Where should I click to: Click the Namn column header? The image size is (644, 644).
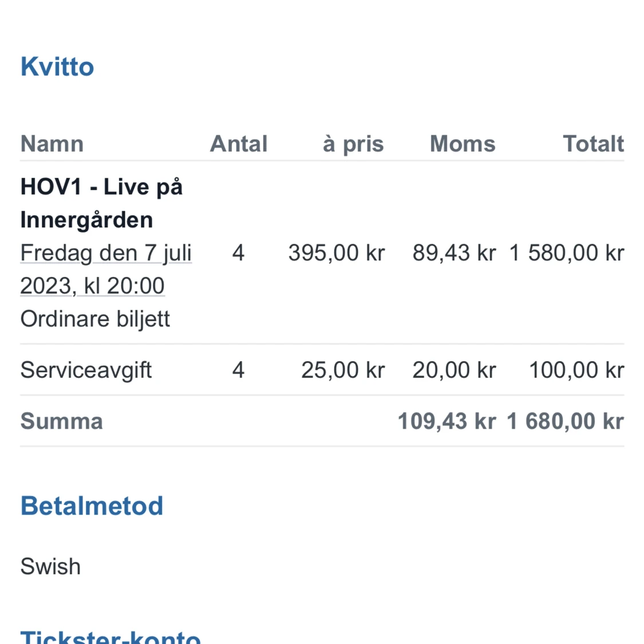(x=52, y=144)
